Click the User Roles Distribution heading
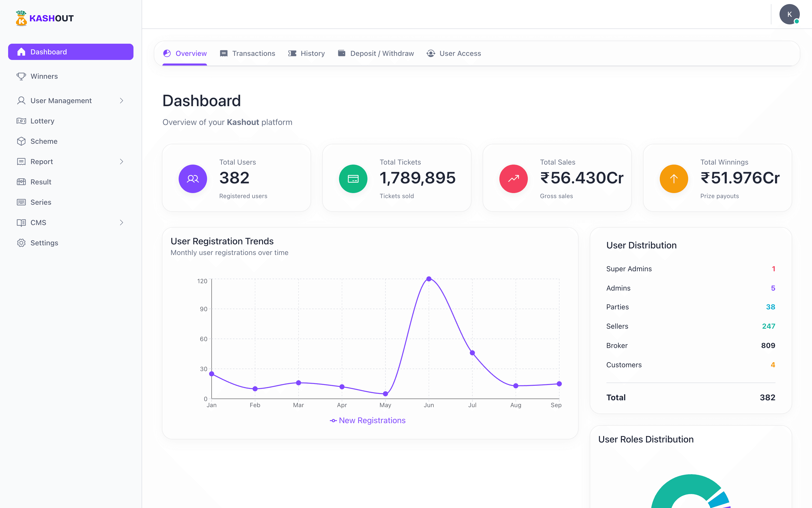Screen dimensions: 812x508 (x=646, y=439)
